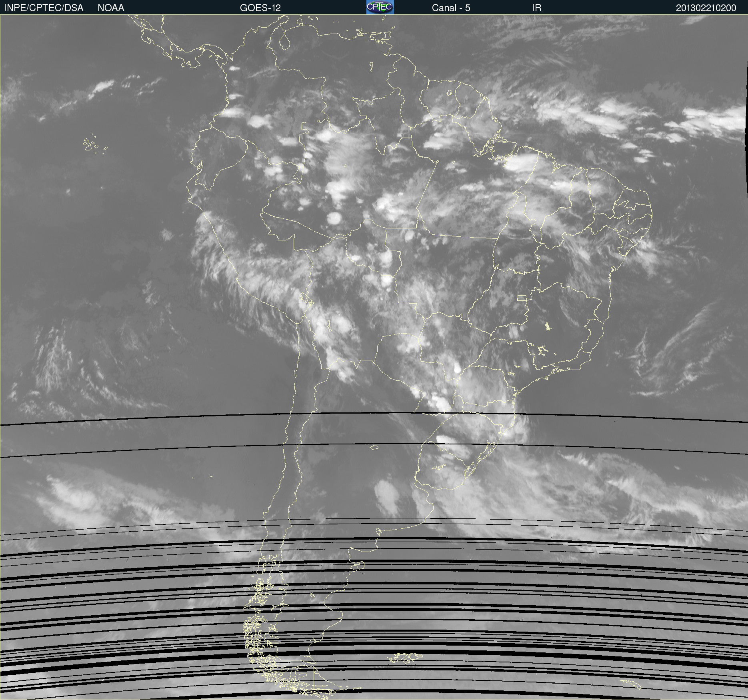This screenshot has height=700, width=748.
Task: Click the 201302210200 timestamp
Action: (x=706, y=8)
